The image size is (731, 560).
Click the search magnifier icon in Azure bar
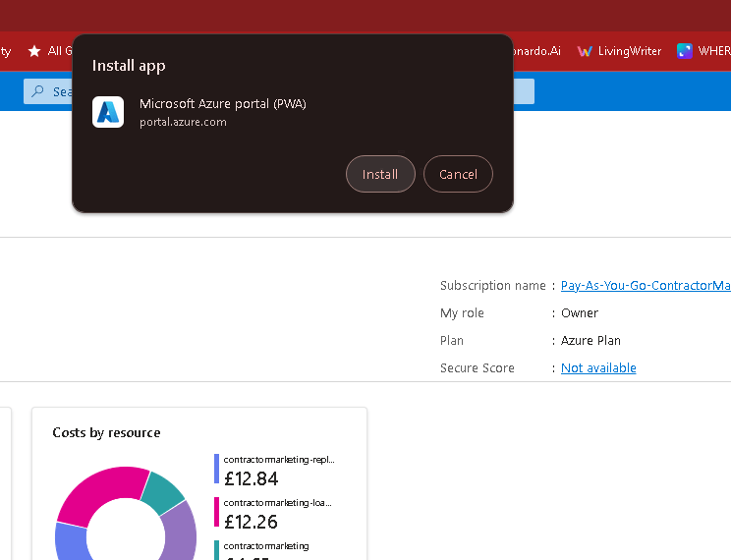point(37,91)
